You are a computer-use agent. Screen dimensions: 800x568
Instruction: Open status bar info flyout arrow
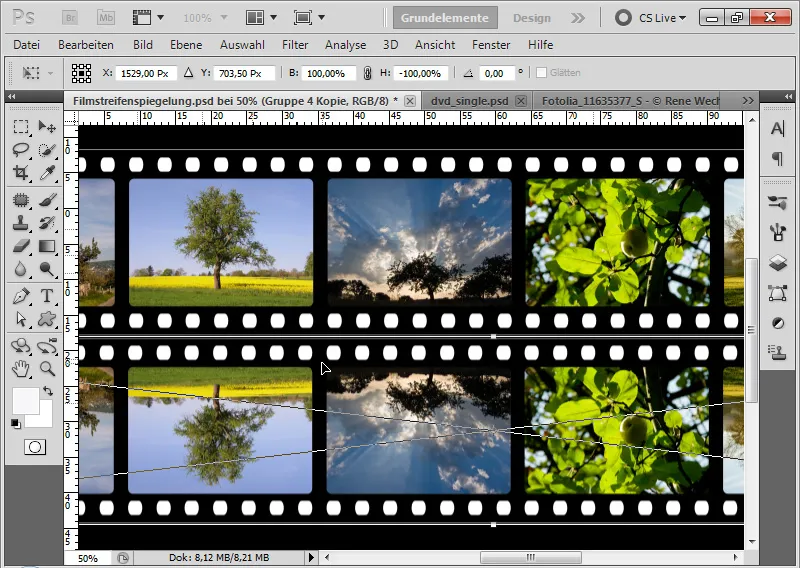tap(311, 557)
